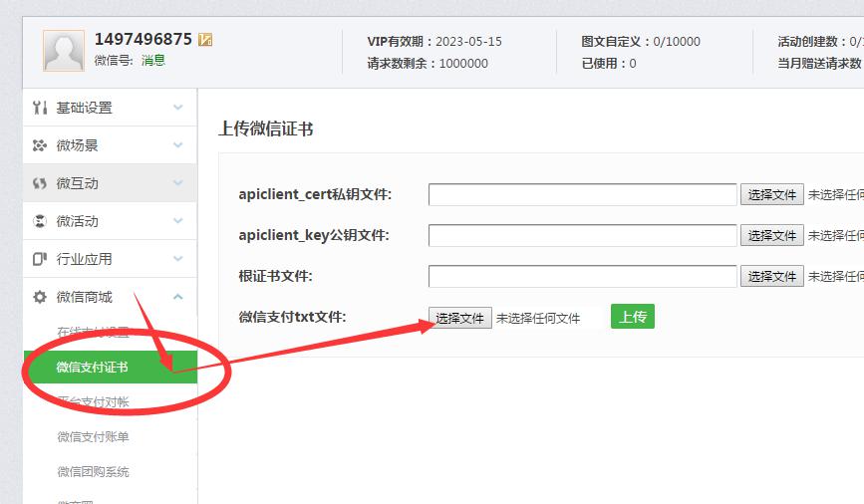Expand the 基础设置 chevron arrow
Screen dimensions: 864x504
tap(178, 108)
